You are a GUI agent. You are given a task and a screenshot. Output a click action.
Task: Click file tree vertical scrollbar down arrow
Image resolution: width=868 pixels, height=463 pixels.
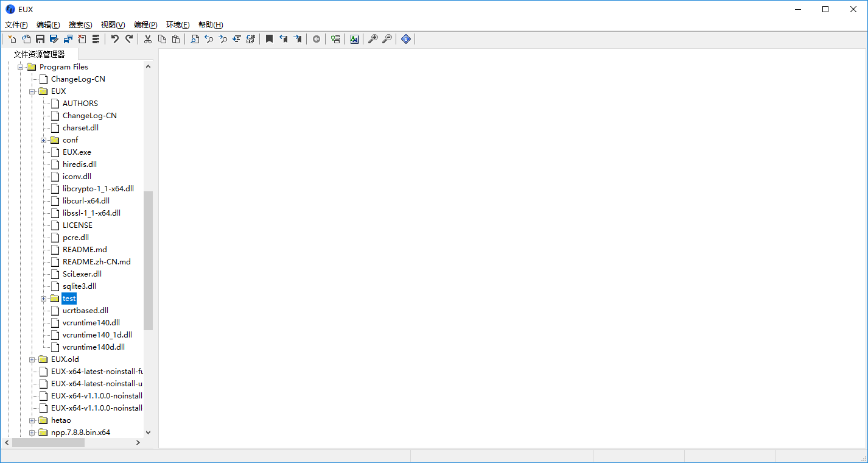point(149,433)
